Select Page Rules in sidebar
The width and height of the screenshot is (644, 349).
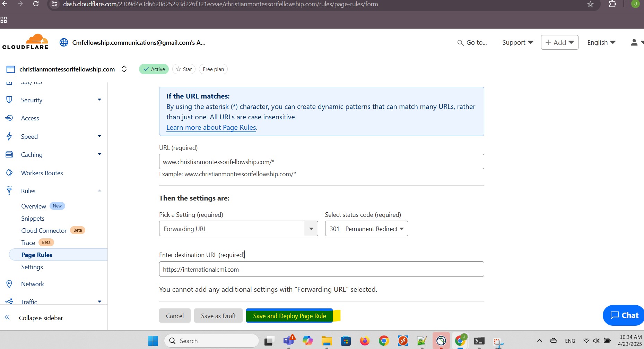tap(37, 255)
